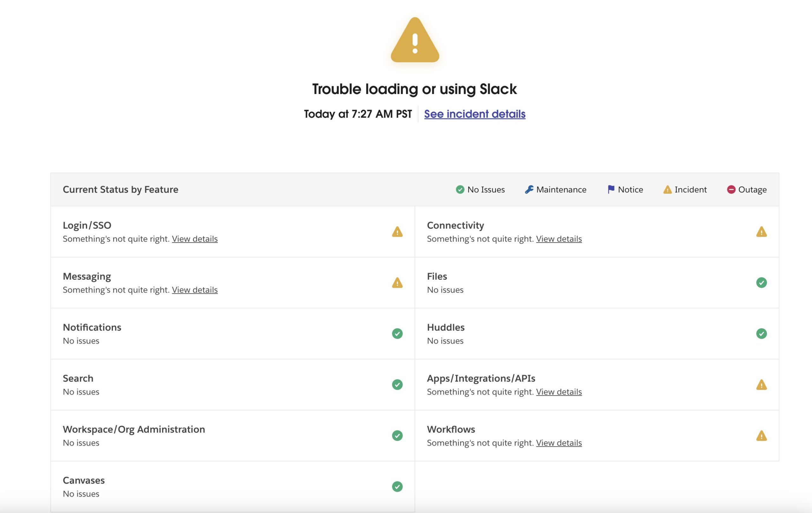The height and width of the screenshot is (513, 812).
Task: Open View details for Login/SSO
Action: click(194, 239)
